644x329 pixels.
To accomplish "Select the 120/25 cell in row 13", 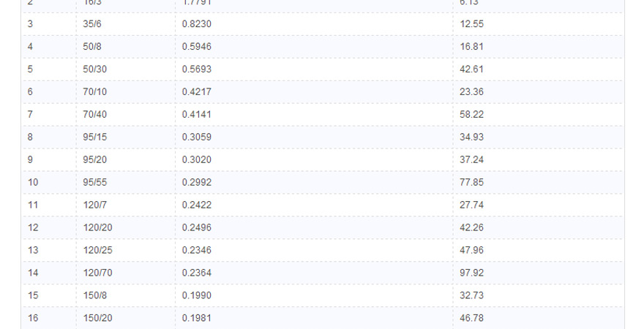I will click(125, 250).
